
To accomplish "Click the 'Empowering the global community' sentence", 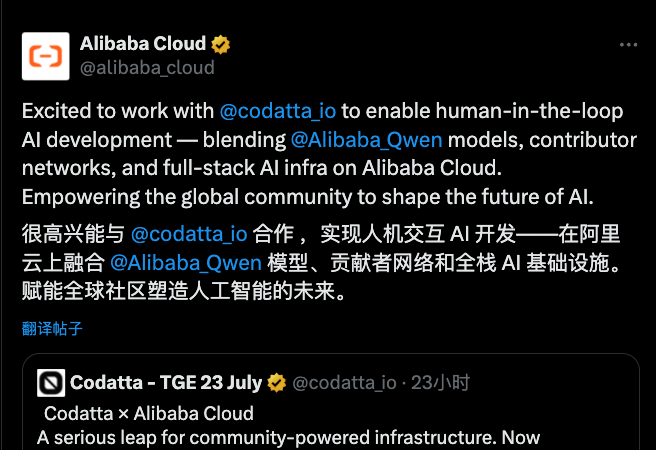I will point(308,197).
